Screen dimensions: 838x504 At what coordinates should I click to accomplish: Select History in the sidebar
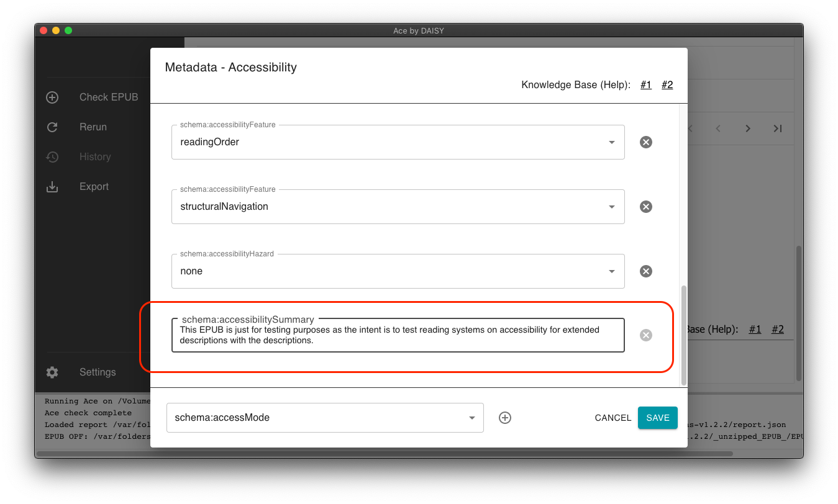[x=95, y=157]
